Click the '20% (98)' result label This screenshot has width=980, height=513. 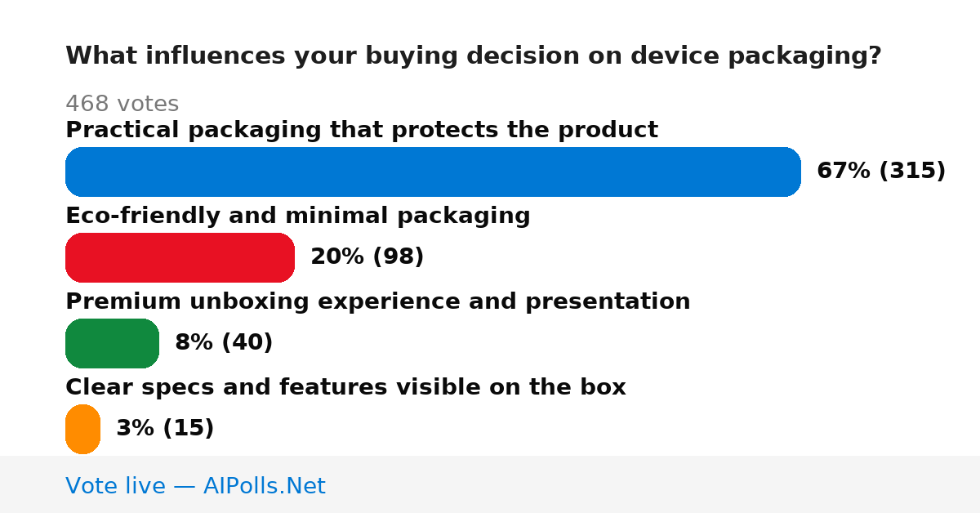[367, 256]
